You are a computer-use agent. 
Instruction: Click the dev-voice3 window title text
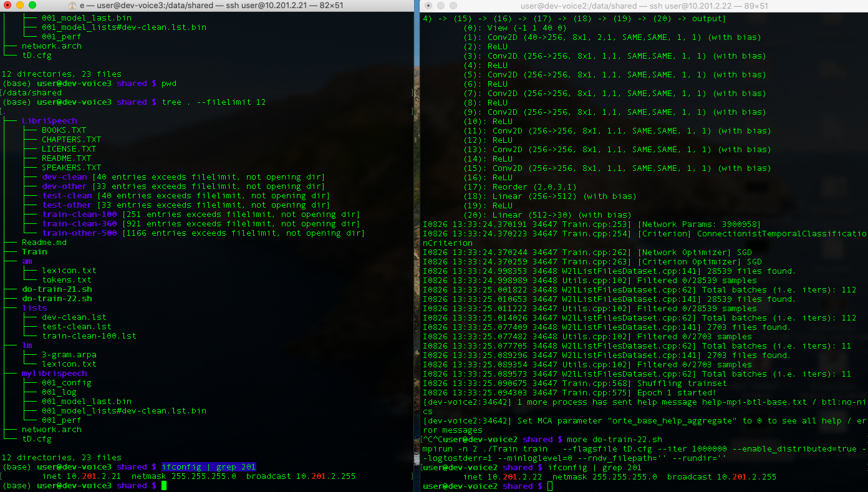[211, 6]
